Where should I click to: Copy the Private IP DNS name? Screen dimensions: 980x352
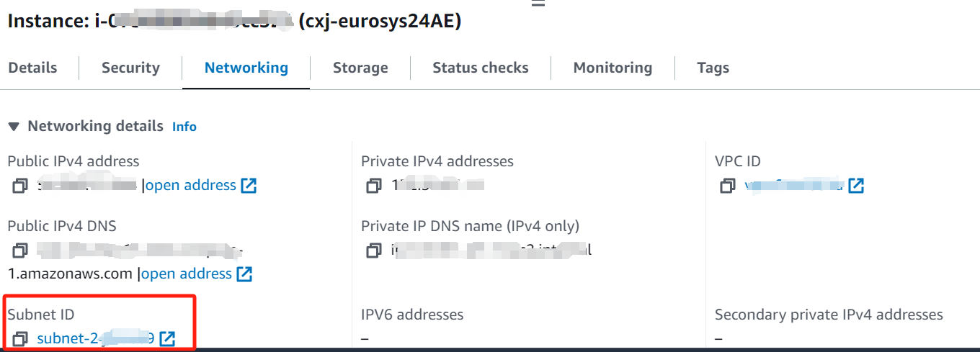(373, 251)
